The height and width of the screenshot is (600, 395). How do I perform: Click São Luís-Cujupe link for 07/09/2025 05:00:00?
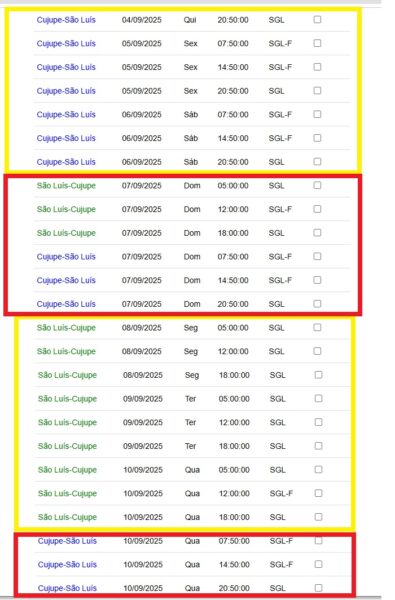point(66,186)
